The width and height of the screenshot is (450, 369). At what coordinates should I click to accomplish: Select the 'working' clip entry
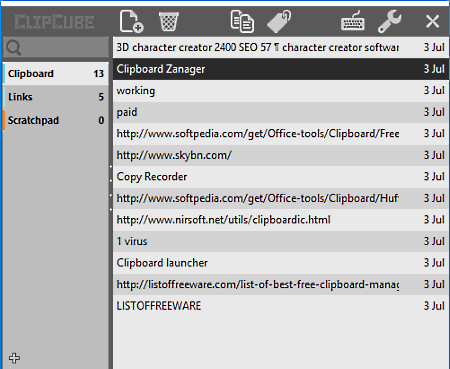tap(281, 91)
